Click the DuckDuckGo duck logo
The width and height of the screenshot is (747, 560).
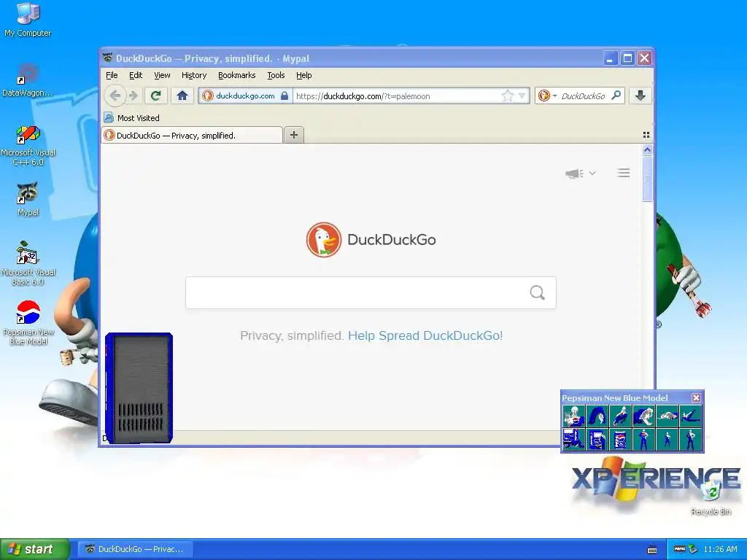click(x=323, y=239)
